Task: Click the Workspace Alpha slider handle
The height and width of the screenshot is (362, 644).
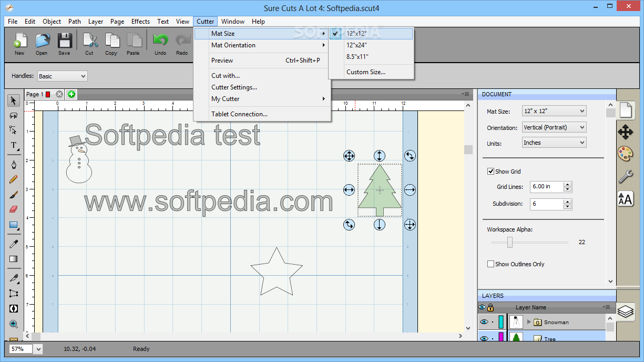Action: [509, 242]
